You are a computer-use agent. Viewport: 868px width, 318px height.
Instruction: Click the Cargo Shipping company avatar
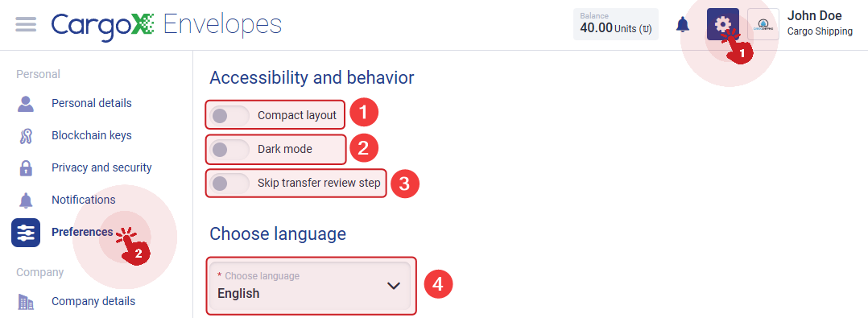(x=763, y=24)
